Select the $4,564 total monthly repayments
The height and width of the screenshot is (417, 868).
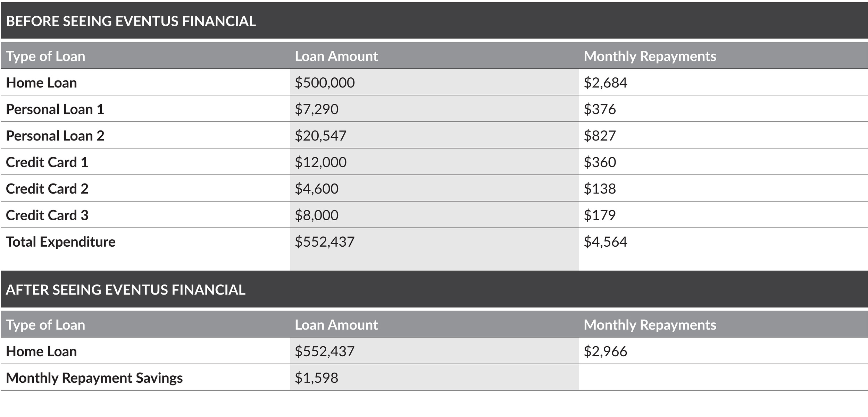click(x=605, y=242)
